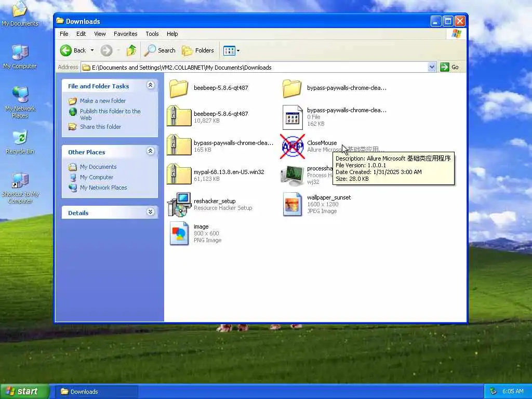Open My Network Places desktop icon

pyautogui.click(x=20, y=102)
